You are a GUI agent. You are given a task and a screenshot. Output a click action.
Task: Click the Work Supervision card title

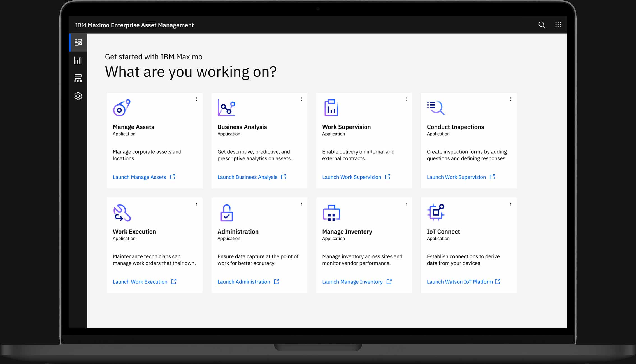point(346,127)
